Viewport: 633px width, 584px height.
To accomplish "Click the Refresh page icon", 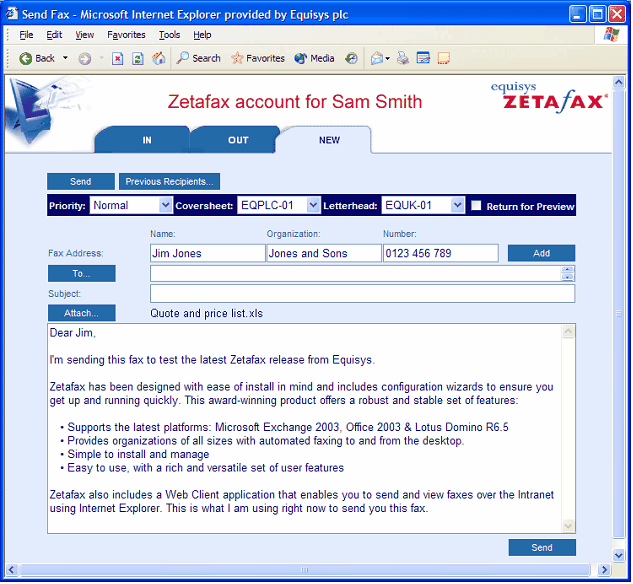I will [138, 59].
